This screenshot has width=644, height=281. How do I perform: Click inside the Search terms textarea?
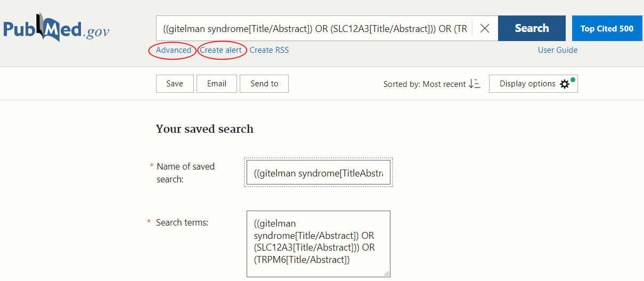coord(318,243)
